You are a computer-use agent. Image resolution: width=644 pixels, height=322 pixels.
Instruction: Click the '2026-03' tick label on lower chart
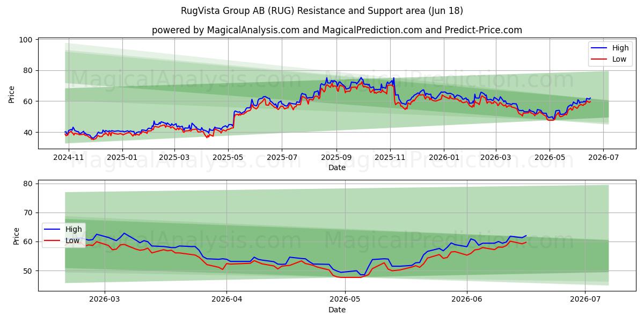(x=104, y=299)
